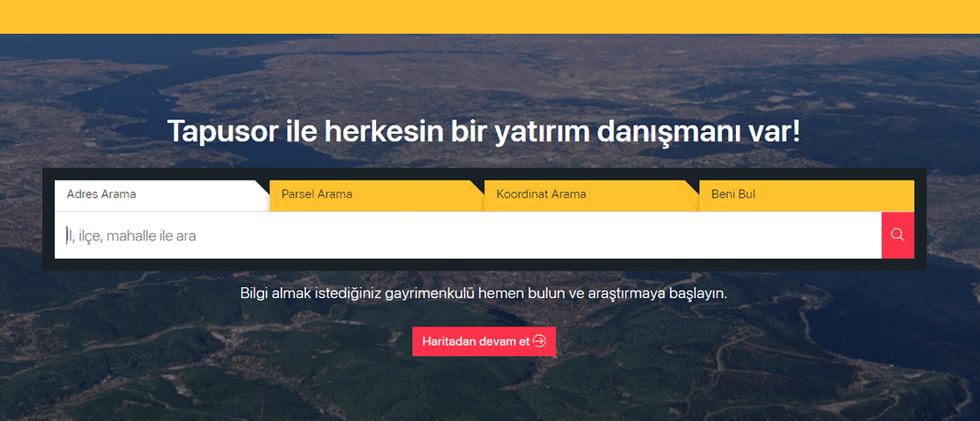Image resolution: width=980 pixels, height=421 pixels.
Task: Click the Haritadan devam et button
Action: [484, 342]
